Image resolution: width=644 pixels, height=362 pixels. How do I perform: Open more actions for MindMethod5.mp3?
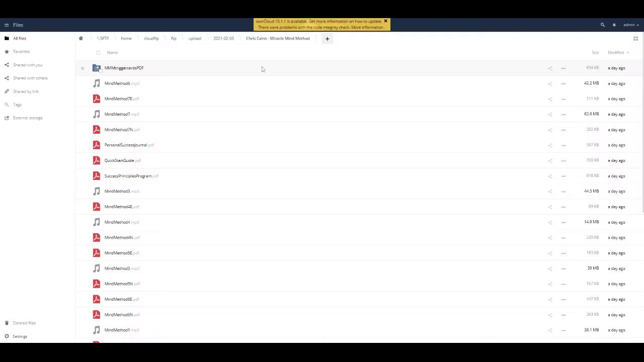[x=563, y=268]
